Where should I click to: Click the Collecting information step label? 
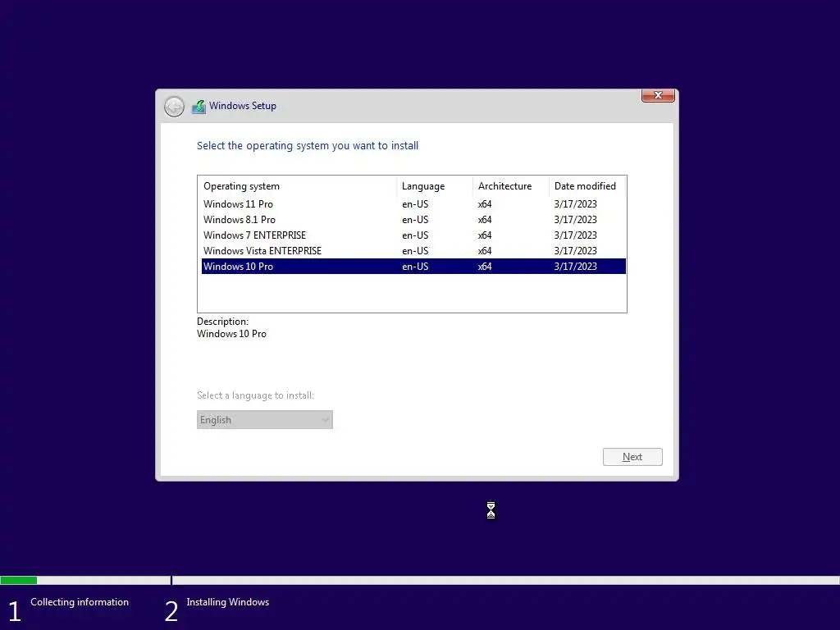tap(80, 602)
